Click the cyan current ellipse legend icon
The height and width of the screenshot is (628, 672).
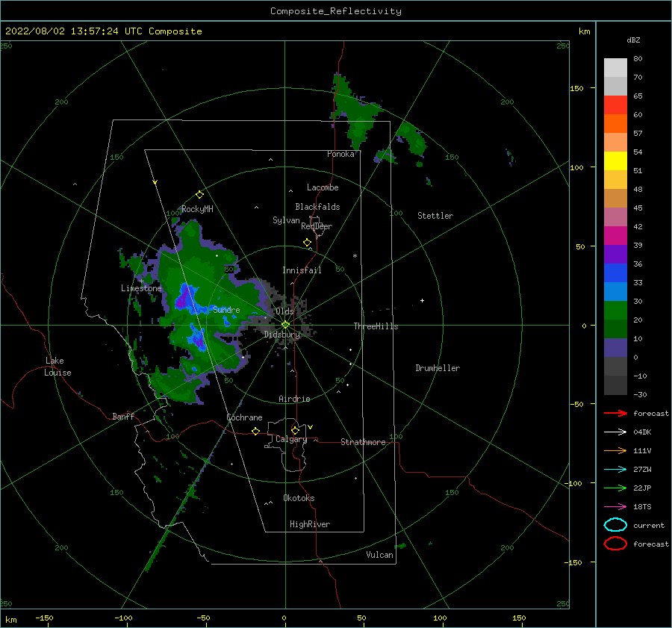(x=615, y=525)
